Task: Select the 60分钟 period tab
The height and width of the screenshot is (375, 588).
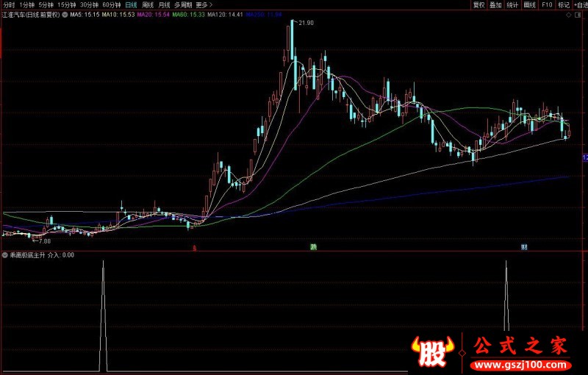Action: click(x=112, y=4)
